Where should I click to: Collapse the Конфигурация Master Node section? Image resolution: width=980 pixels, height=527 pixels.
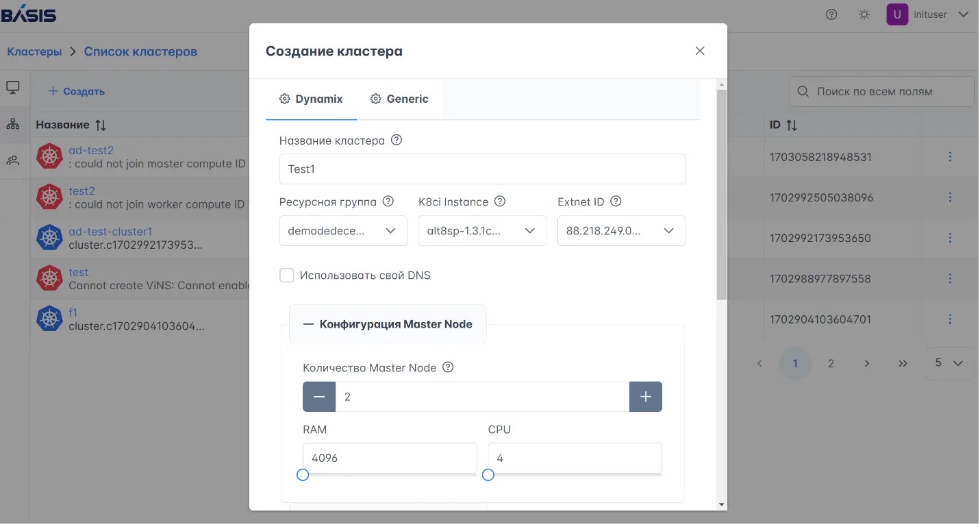[388, 324]
